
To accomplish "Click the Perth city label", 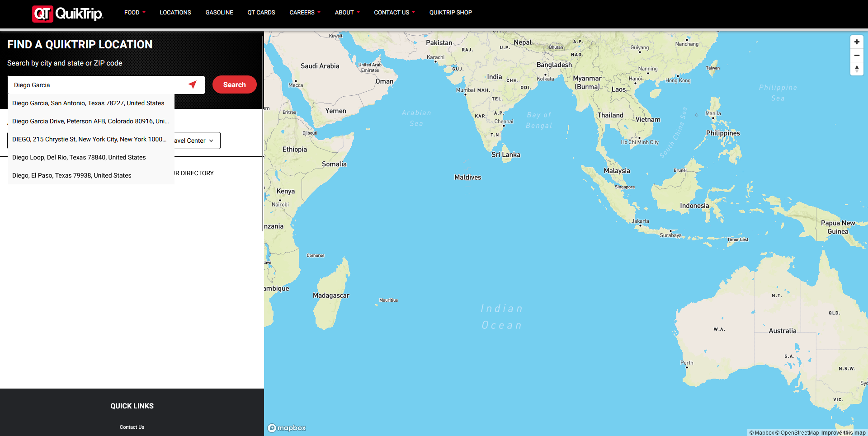I will (687, 363).
